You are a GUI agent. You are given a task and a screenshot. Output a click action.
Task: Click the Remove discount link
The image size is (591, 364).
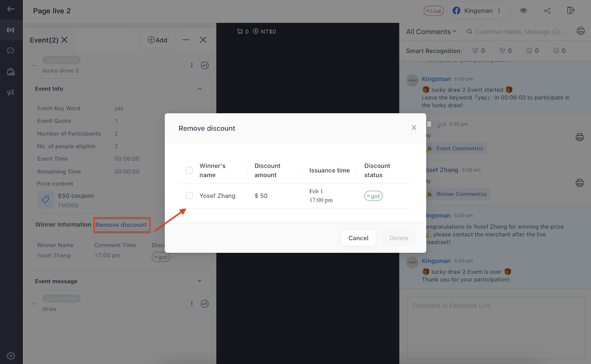[121, 225]
